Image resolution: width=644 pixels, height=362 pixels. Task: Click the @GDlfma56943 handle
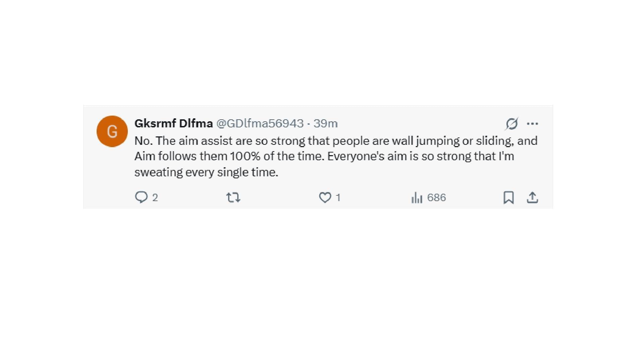[x=260, y=123]
